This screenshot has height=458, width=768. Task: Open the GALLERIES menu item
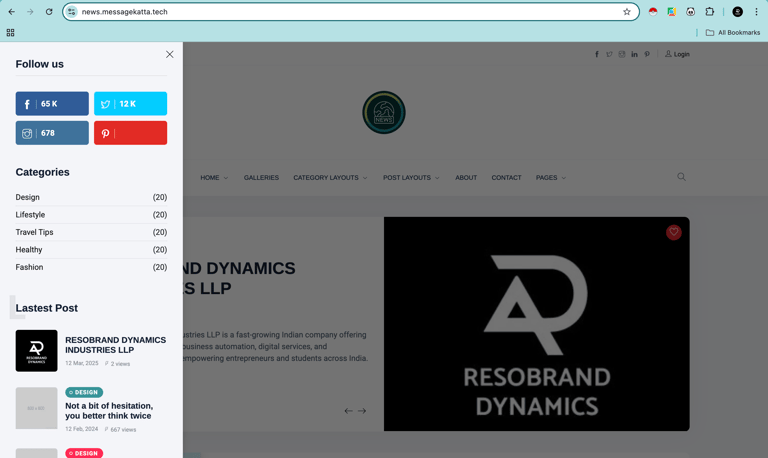click(261, 177)
